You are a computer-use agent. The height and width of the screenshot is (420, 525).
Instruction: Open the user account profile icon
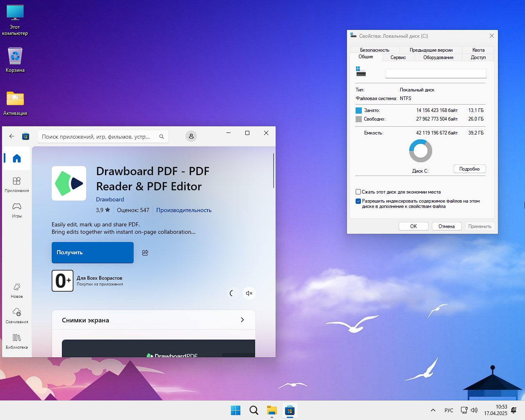click(191, 136)
